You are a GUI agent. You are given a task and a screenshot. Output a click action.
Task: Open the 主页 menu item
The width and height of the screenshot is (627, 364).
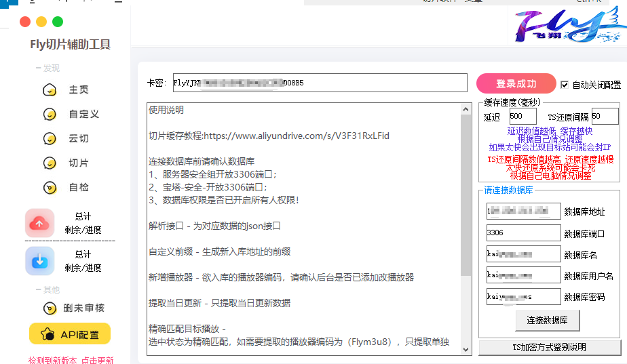[x=79, y=90]
